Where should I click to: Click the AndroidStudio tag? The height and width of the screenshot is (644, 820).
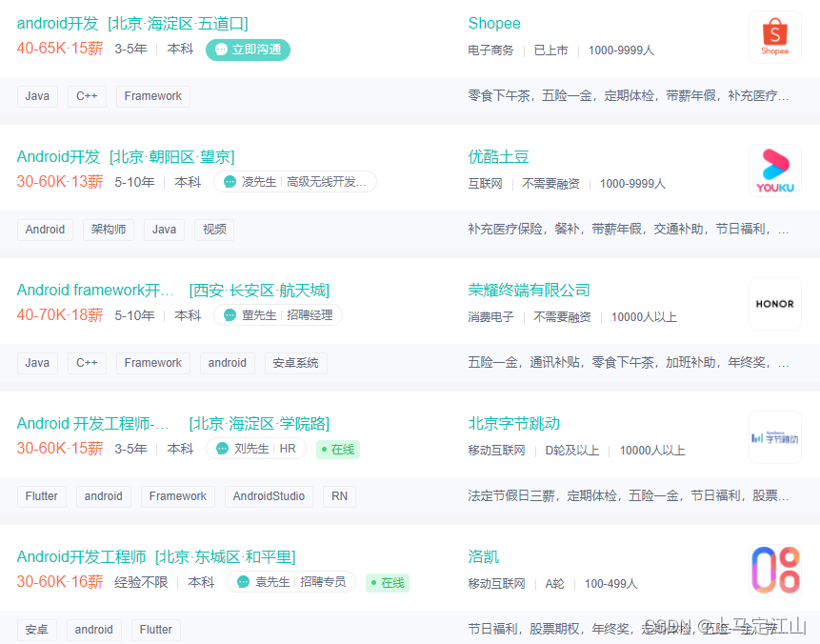pos(269,496)
